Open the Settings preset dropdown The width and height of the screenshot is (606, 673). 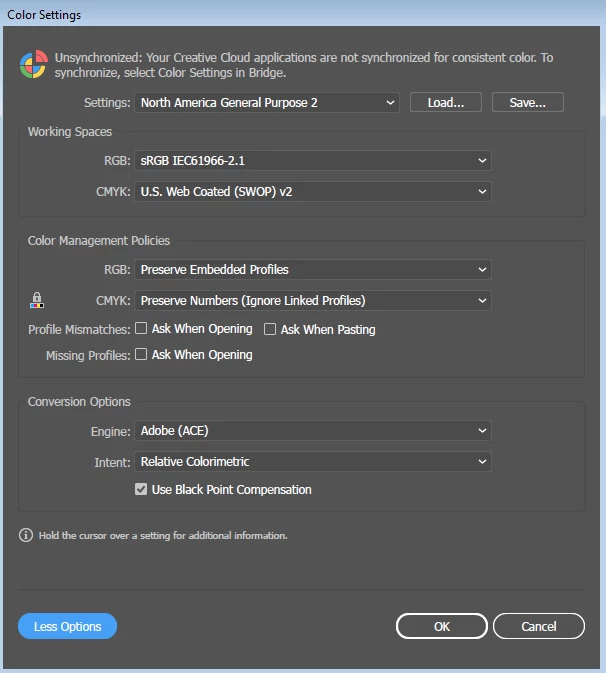[267, 103]
